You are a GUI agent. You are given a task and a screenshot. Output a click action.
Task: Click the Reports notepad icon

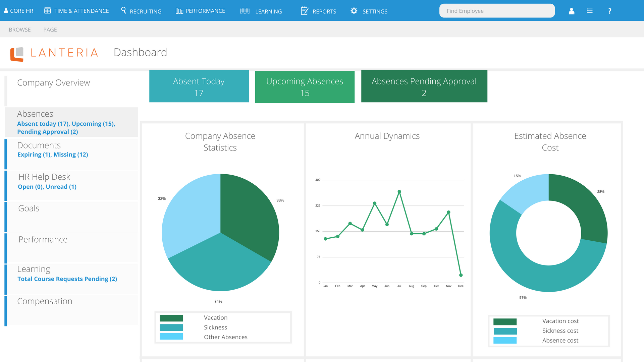point(305,11)
